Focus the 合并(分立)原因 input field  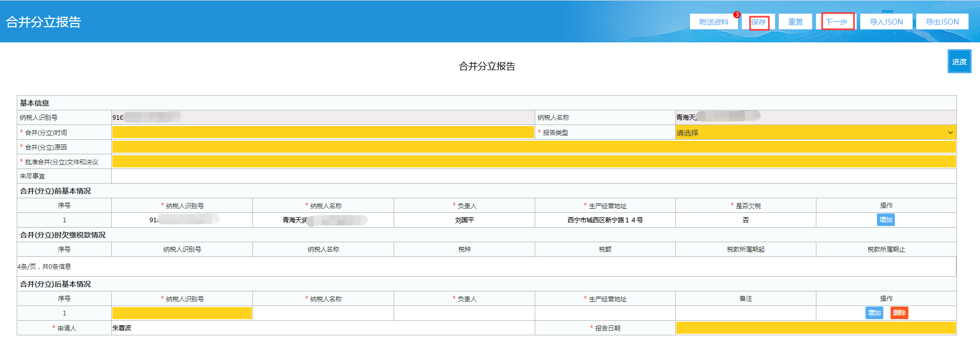(534, 147)
